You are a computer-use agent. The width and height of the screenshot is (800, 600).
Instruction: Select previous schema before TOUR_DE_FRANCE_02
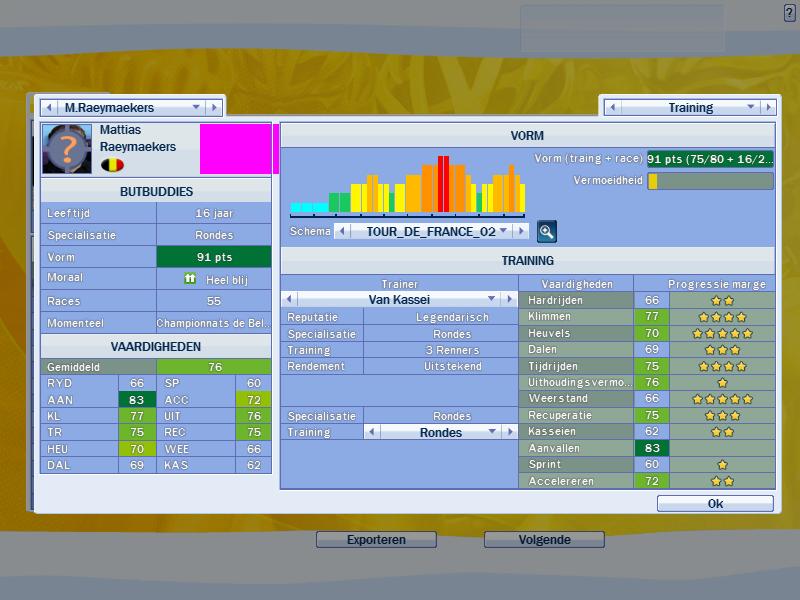tap(342, 231)
